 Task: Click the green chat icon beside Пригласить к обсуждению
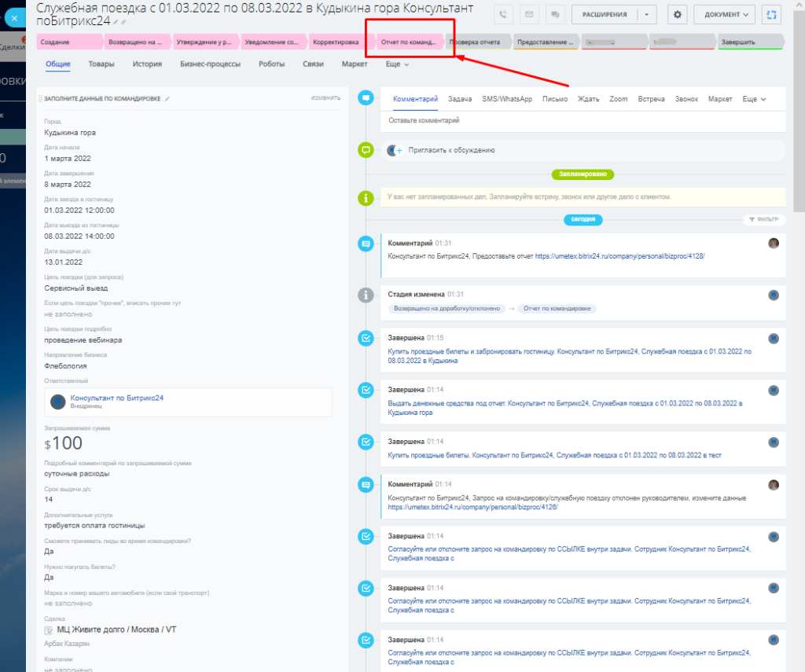[366, 150]
